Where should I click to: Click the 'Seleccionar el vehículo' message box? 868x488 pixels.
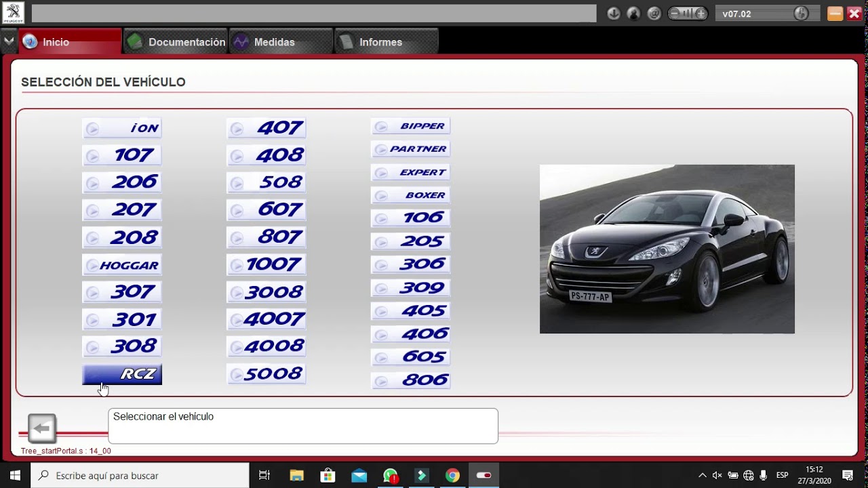tap(303, 426)
